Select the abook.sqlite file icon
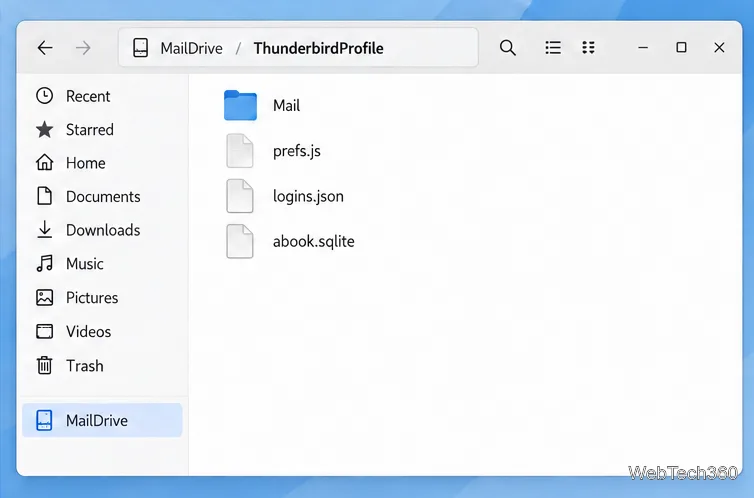The image size is (754, 498). pos(240,241)
